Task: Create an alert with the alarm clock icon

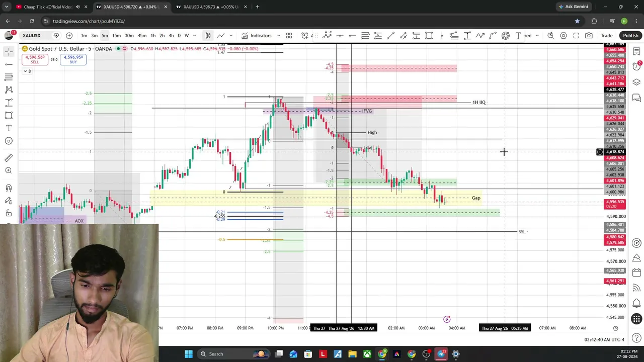Action: coord(305,36)
